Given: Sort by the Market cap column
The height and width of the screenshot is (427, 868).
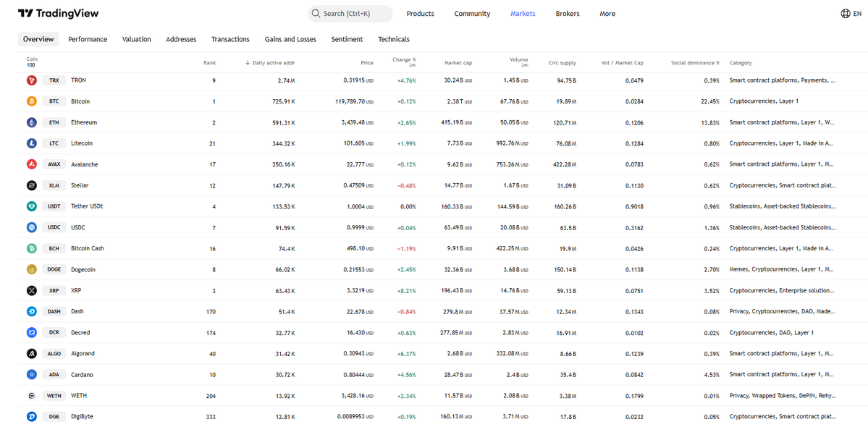Looking at the screenshot, I should pyautogui.click(x=458, y=63).
